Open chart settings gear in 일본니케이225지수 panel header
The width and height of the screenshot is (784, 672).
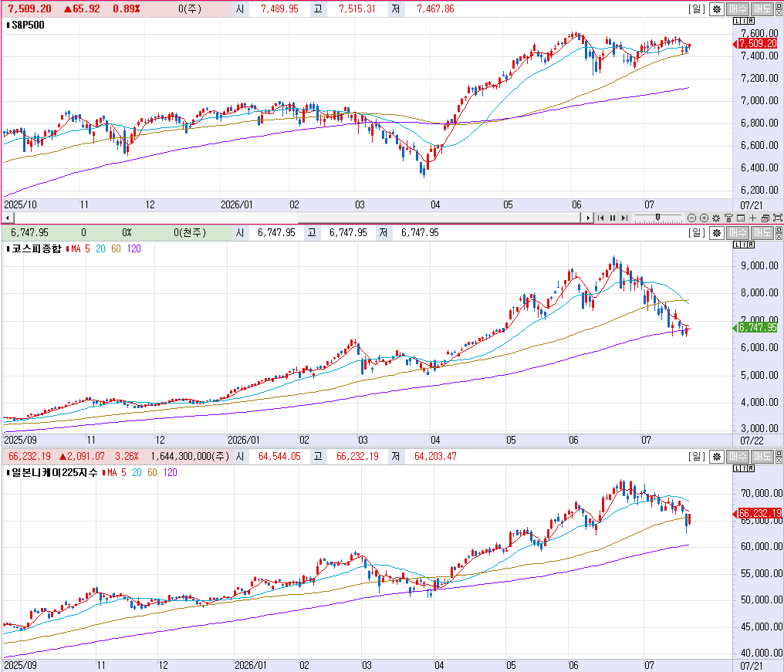click(717, 456)
